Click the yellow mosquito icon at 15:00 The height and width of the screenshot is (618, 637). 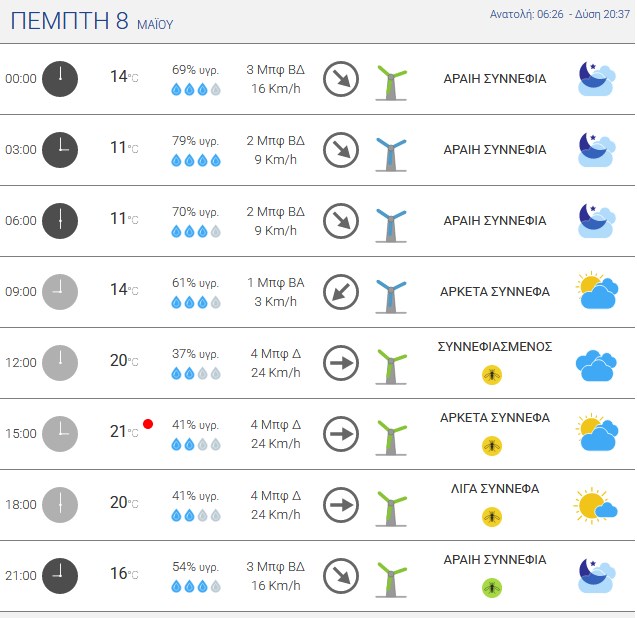pos(492,446)
